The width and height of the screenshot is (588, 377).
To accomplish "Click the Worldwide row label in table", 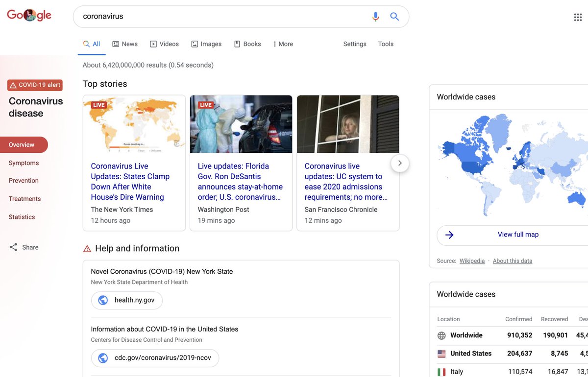I will click(466, 335).
